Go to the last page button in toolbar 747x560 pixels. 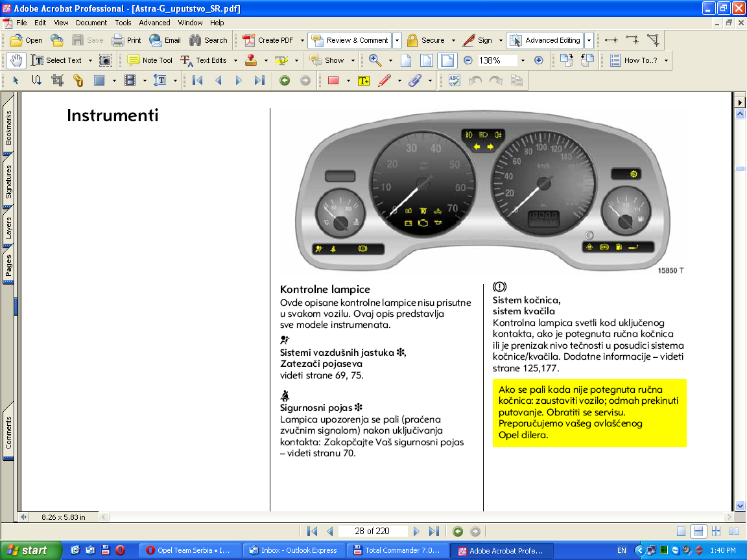point(259,80)
